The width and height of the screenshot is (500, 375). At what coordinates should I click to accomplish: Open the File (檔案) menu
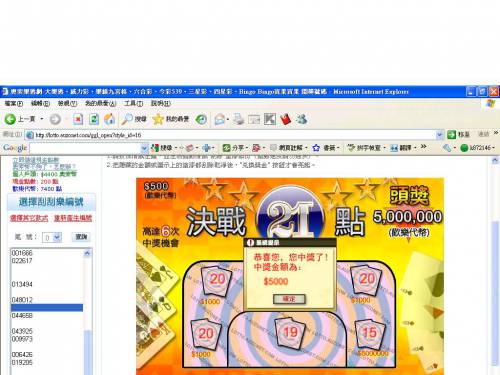[x=14, y=103]
